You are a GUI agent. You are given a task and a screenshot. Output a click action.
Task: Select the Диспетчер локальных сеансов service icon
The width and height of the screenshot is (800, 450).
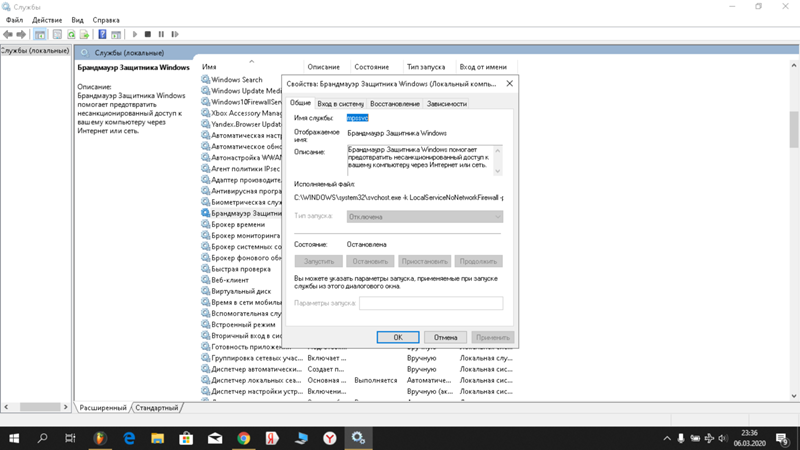point(205,380)
